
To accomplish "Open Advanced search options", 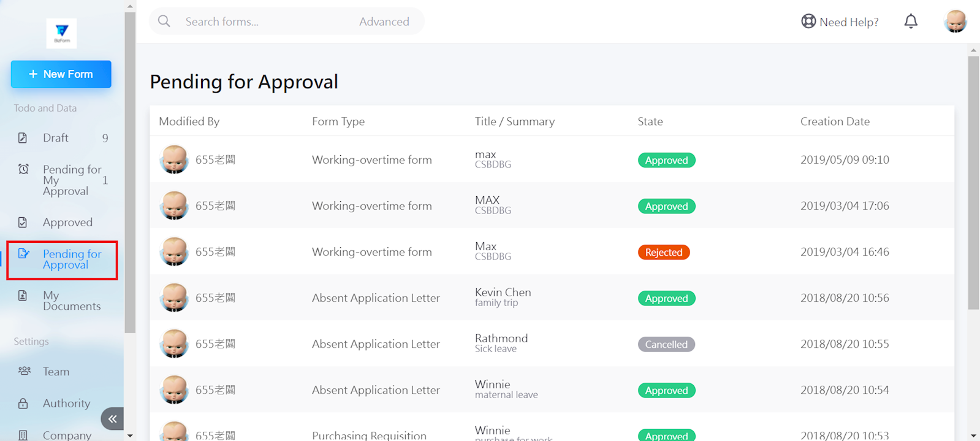I will click(x=384, y=21).
